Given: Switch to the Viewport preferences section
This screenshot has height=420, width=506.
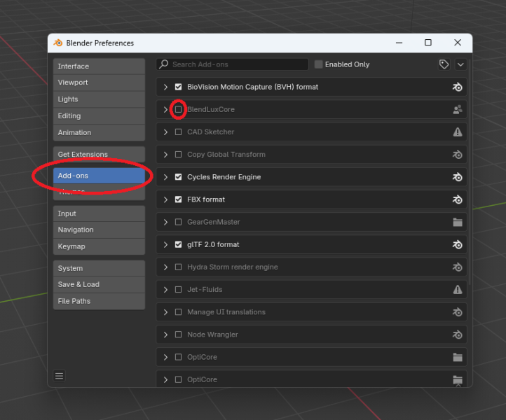Looking at the screenshot, I should click(99, 83).
